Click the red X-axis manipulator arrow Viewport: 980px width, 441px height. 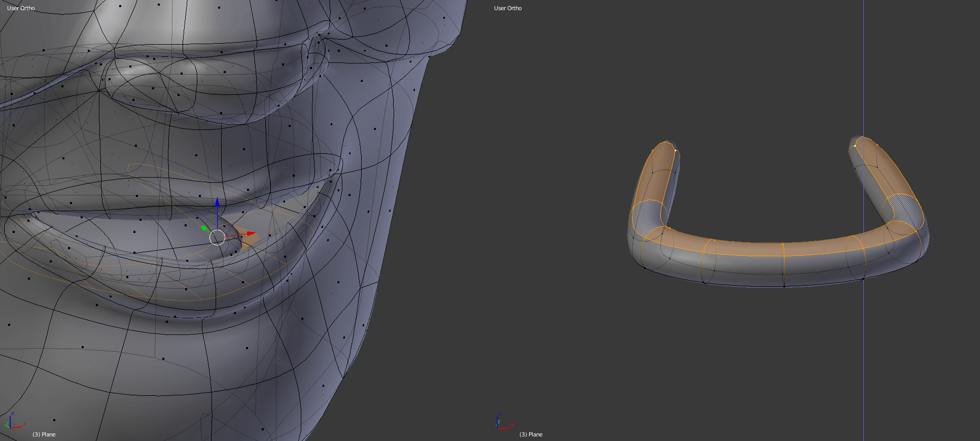(x=250, y=233)
